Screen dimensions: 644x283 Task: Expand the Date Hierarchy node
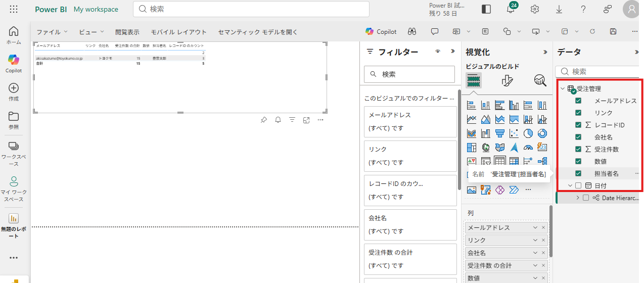578,198
